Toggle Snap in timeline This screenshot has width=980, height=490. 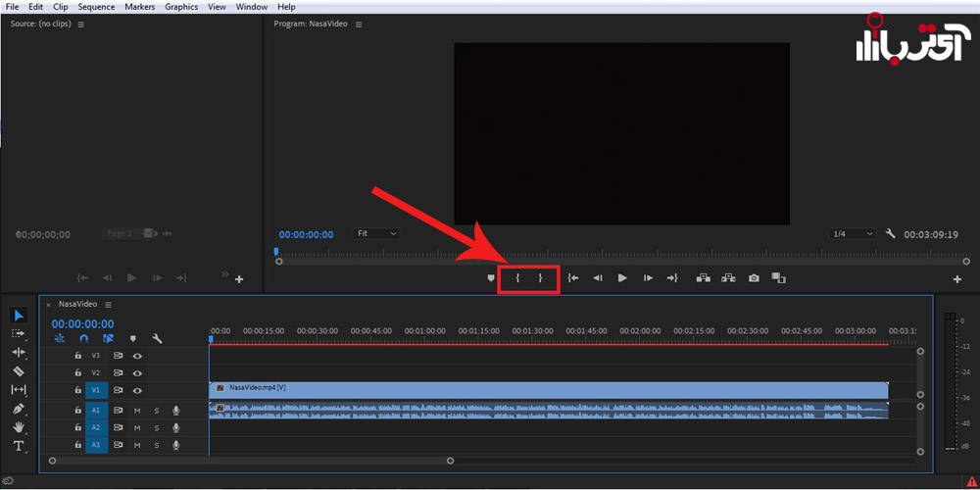point(83,338)
